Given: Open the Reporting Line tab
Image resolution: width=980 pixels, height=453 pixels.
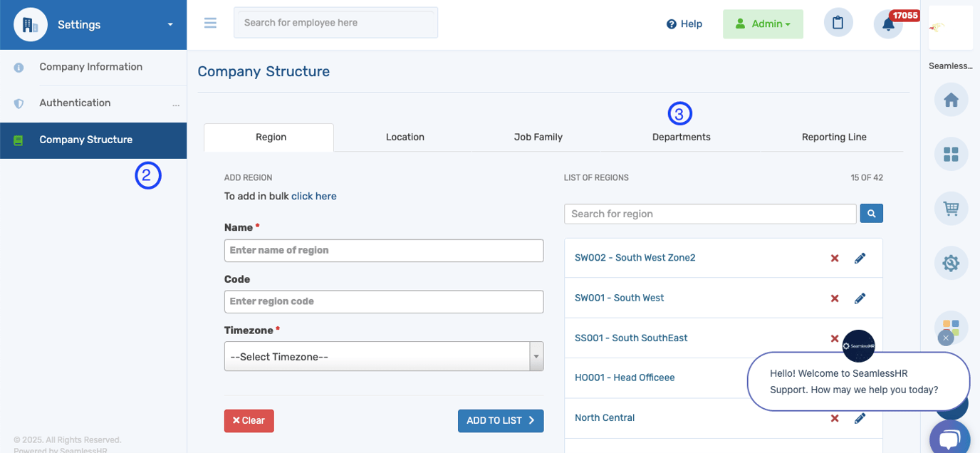Looking at the screenshot, I should [834, 137].
